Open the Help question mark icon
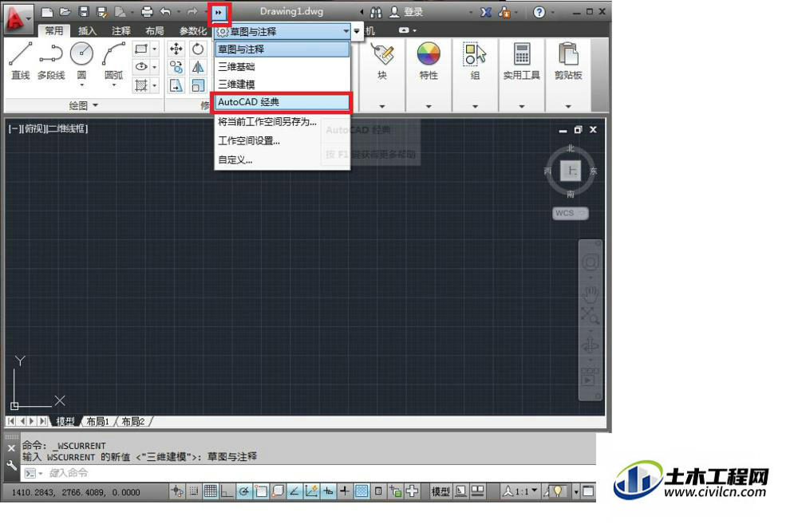 (539, 12)
